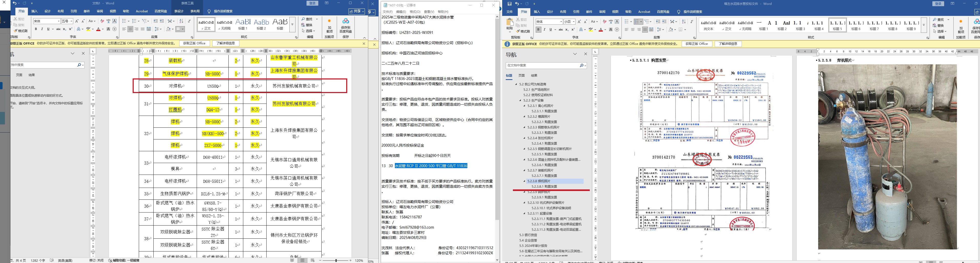Click the 共享 button in 文档1 Word
The width and height of the screenshot is (980, 263).
tap(356, 12)
